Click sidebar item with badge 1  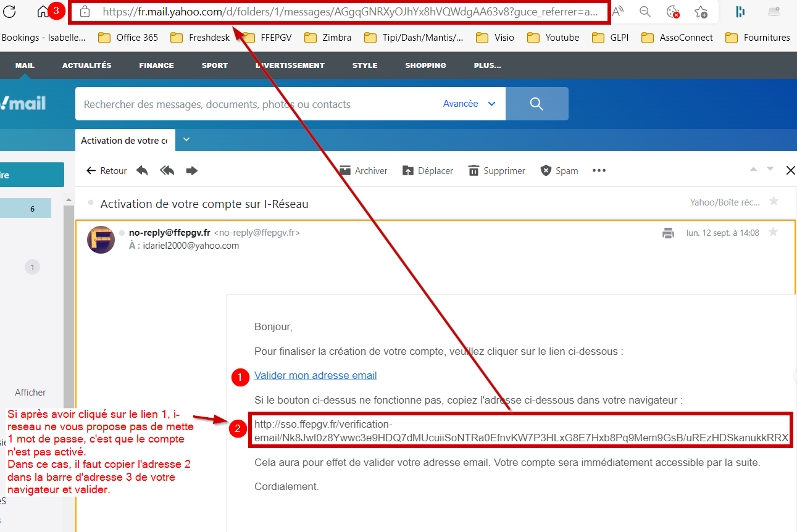32,267
